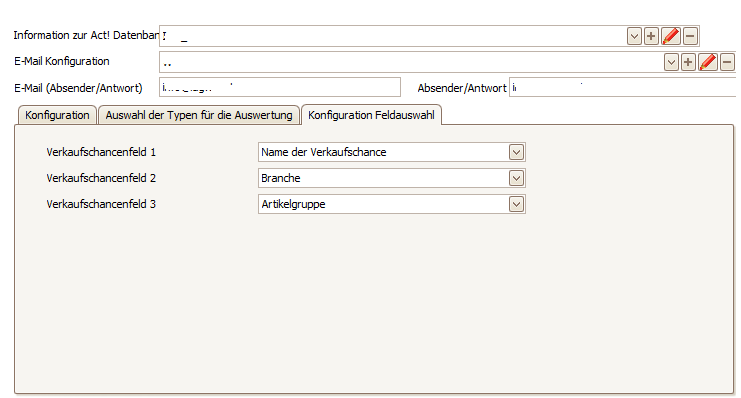
Task: Edit the E-Mail Konfiguration with pencil icon
Action: [707, 62]
